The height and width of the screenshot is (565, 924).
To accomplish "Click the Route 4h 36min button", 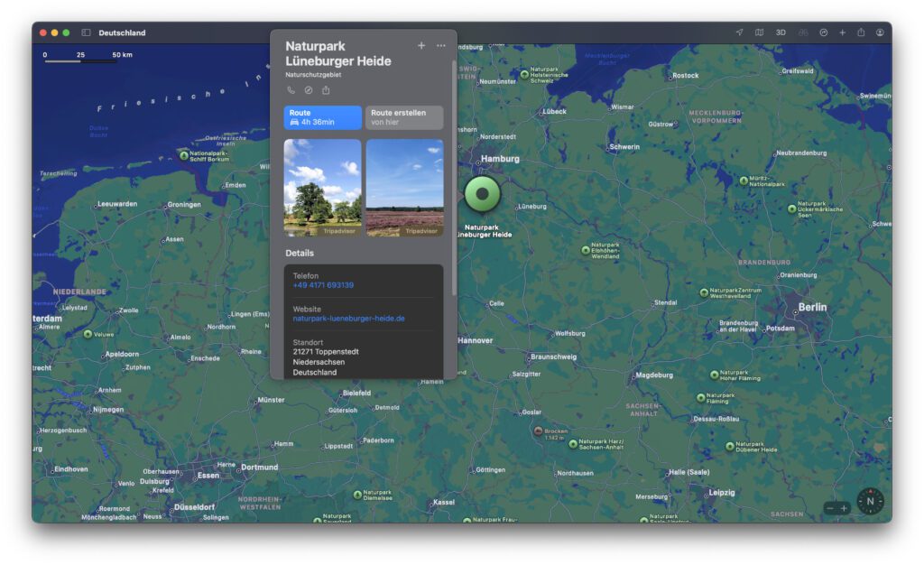I will click(322, 117).
